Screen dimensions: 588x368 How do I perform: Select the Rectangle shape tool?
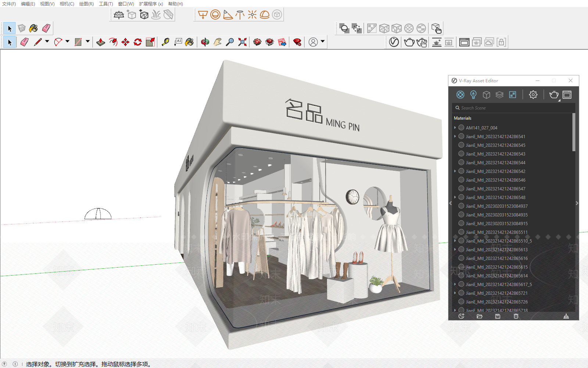point(78,42)
